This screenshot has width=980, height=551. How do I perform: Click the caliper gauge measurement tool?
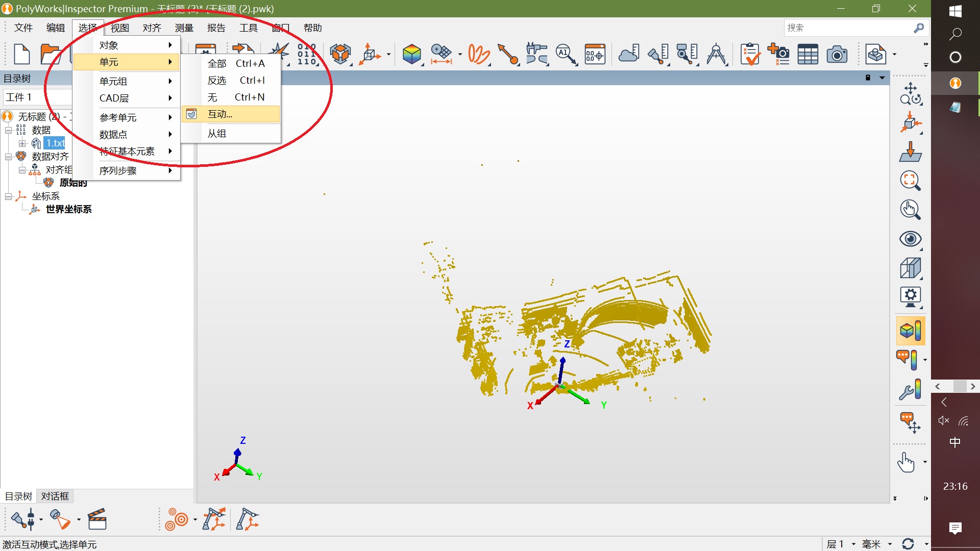[536, 54]
